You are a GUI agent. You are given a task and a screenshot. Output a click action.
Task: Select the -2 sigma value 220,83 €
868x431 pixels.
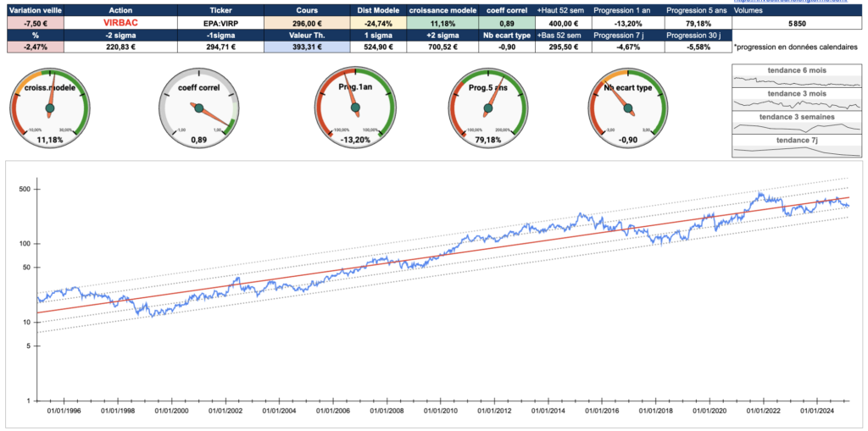[x=120, y=47]
